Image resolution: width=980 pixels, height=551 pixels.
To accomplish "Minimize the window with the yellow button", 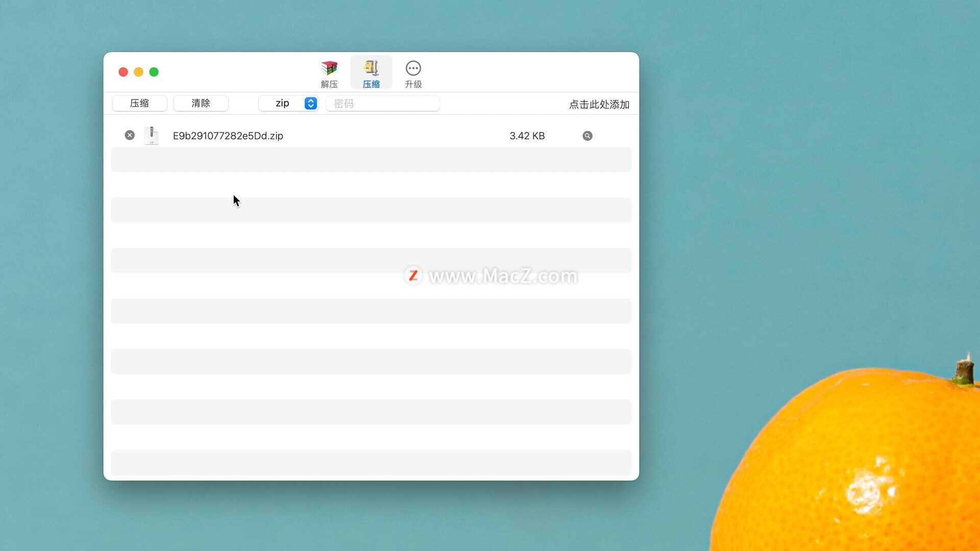I will tap(138, 72).
